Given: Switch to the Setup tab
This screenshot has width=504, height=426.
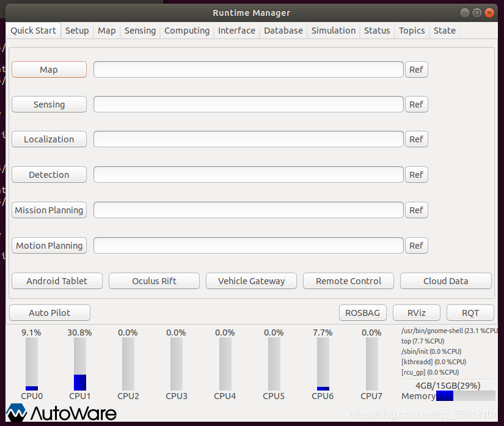Looking at the screenshot, I should pyautogui.click(x=77, y=31).
